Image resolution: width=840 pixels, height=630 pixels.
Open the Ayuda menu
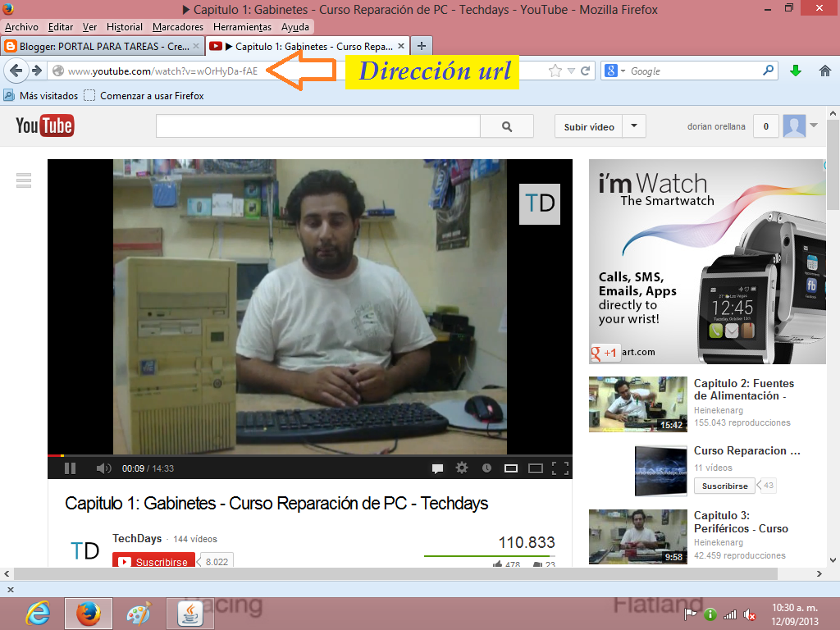(295, 27)
